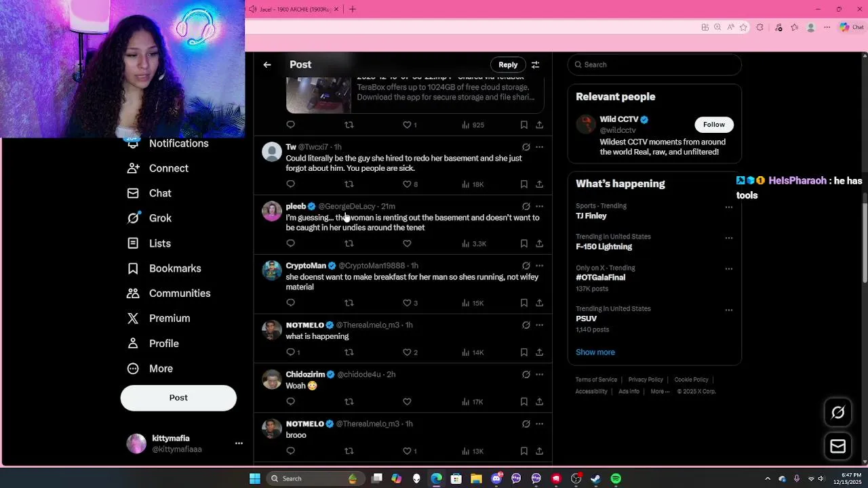Open kittymafia account switcher dots
This screenshot has height=488, width=868.
click(x=239, y=443)
